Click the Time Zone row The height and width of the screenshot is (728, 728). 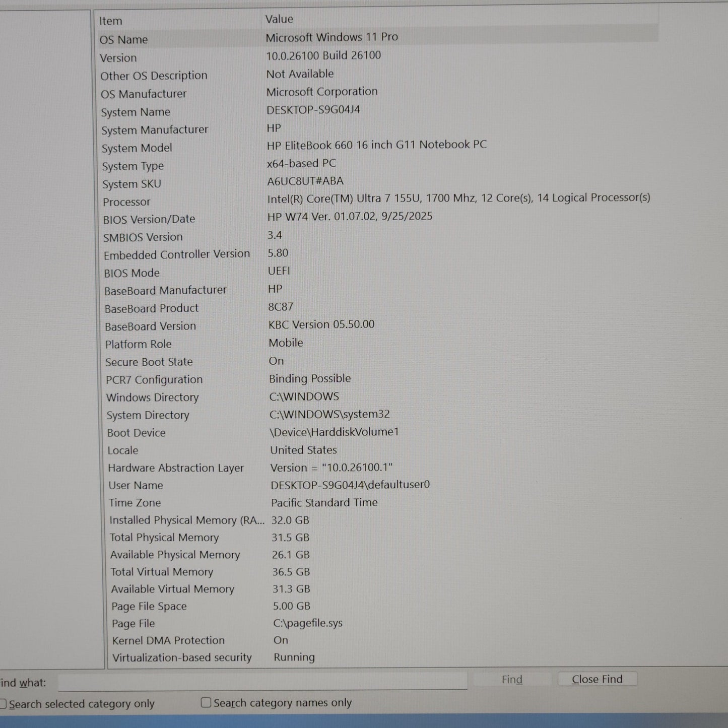click(x=135, y=503)
